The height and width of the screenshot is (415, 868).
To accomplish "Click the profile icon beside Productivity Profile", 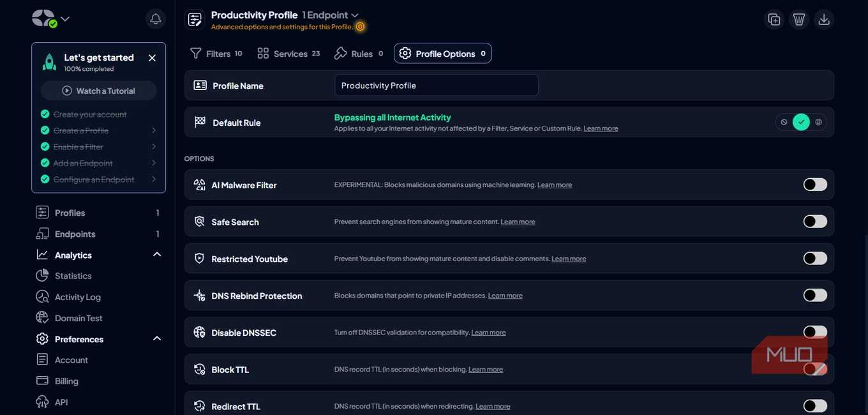I will (195, 19).
